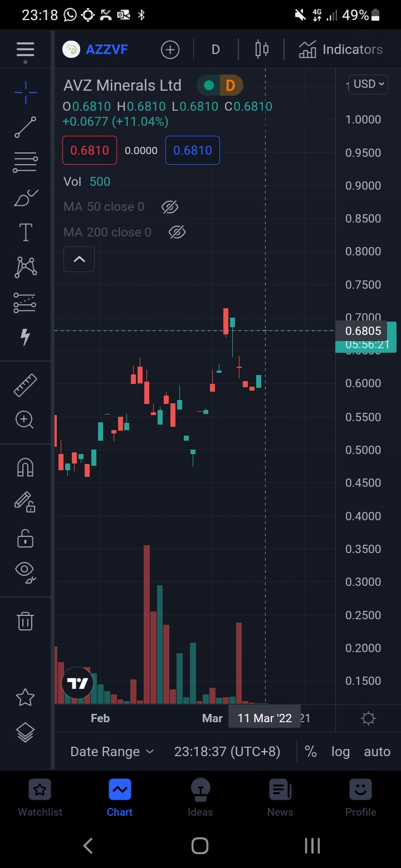Open the Indicators panel
The height and width of the screenshot is (868, 401).
tap(340, 50)
